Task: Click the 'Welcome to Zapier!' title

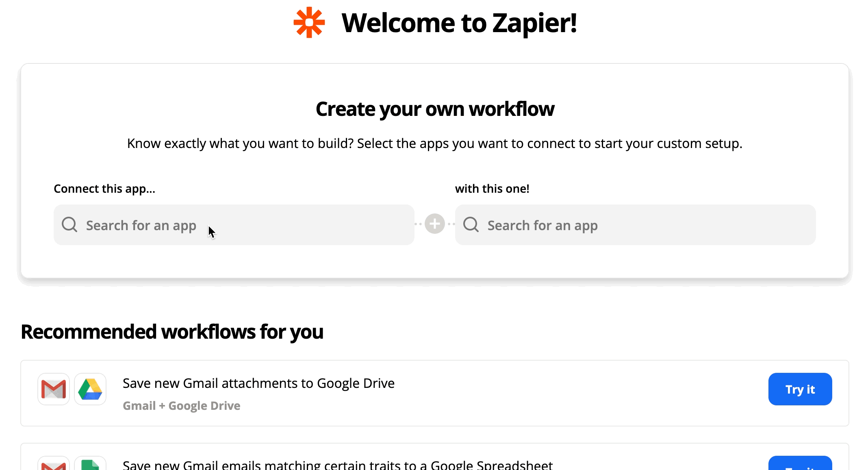Action: (459, 23)
